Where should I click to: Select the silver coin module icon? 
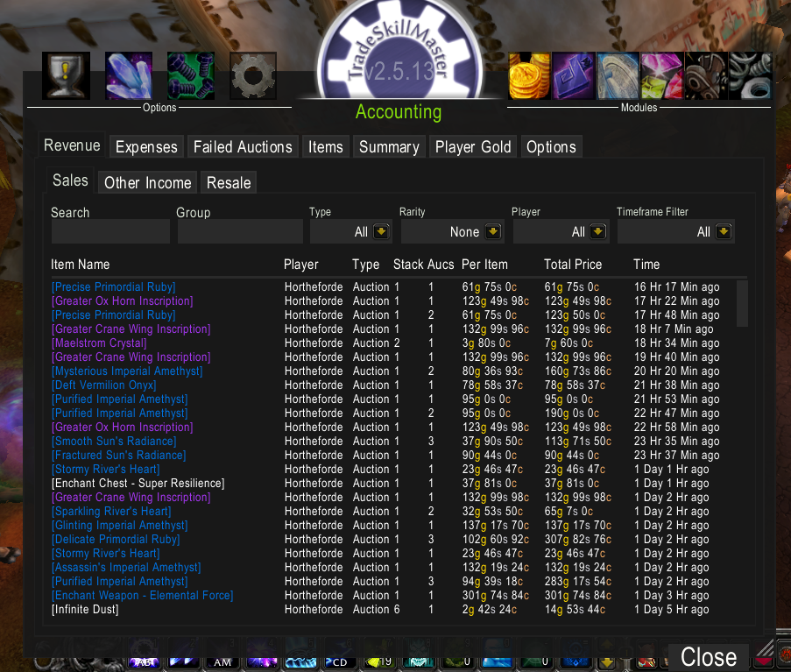(x=618, y=75)
